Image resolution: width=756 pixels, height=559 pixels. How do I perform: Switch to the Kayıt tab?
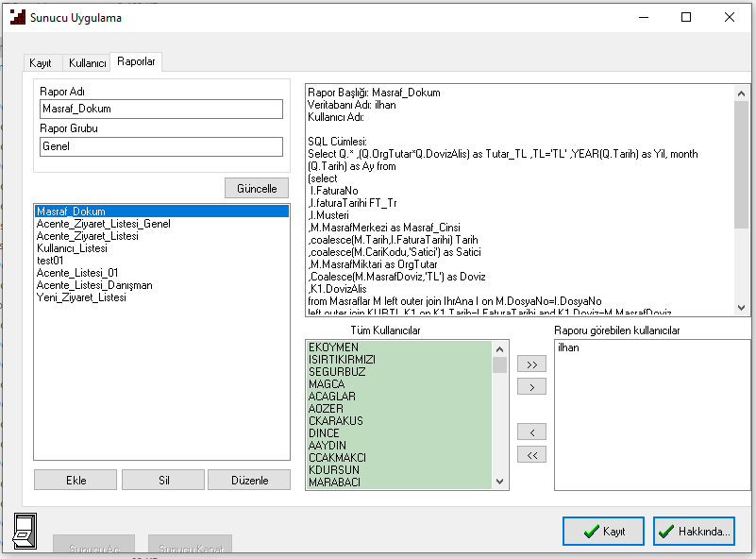point(41,63)
